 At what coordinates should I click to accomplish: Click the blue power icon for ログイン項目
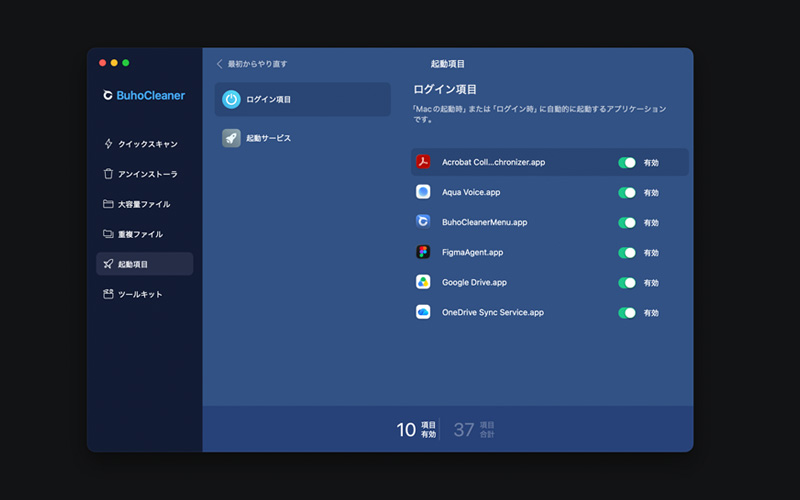pyautogui.click(x=231, y=99)
